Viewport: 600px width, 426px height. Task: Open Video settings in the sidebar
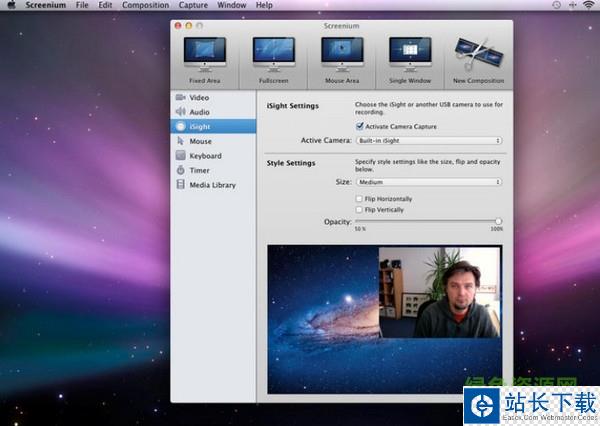point(198,98)
